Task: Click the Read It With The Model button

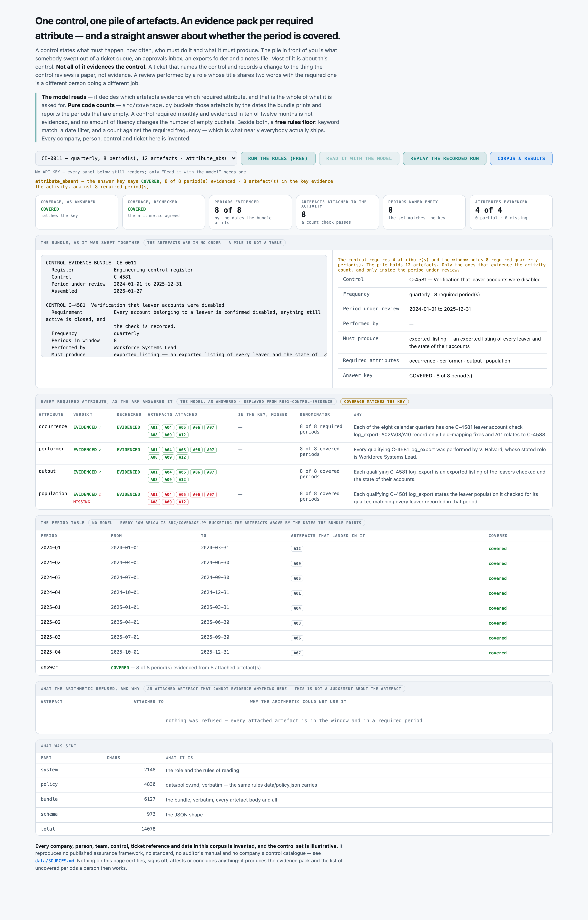Action: pos(359,158)
